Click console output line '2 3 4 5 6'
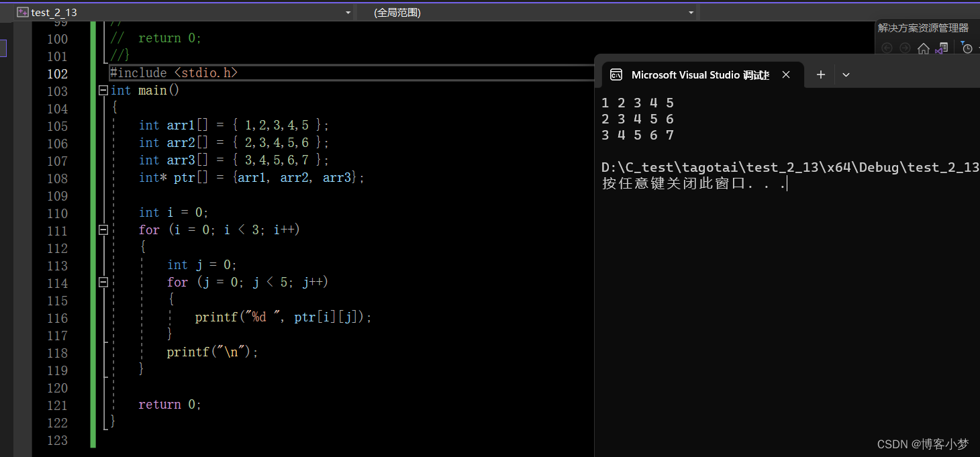Image resolution: width=980 pixels, height=457 pixels. (x=638, y=119)
